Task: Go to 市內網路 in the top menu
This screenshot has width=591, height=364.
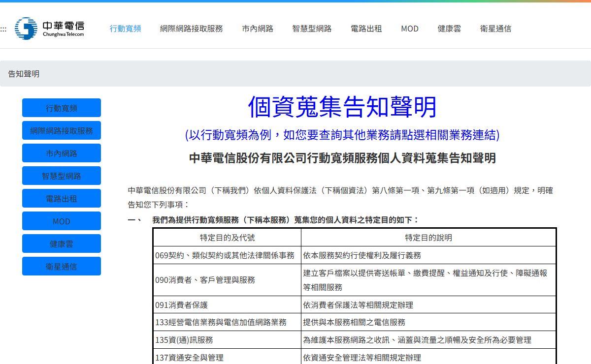Action: pos(258,29)
